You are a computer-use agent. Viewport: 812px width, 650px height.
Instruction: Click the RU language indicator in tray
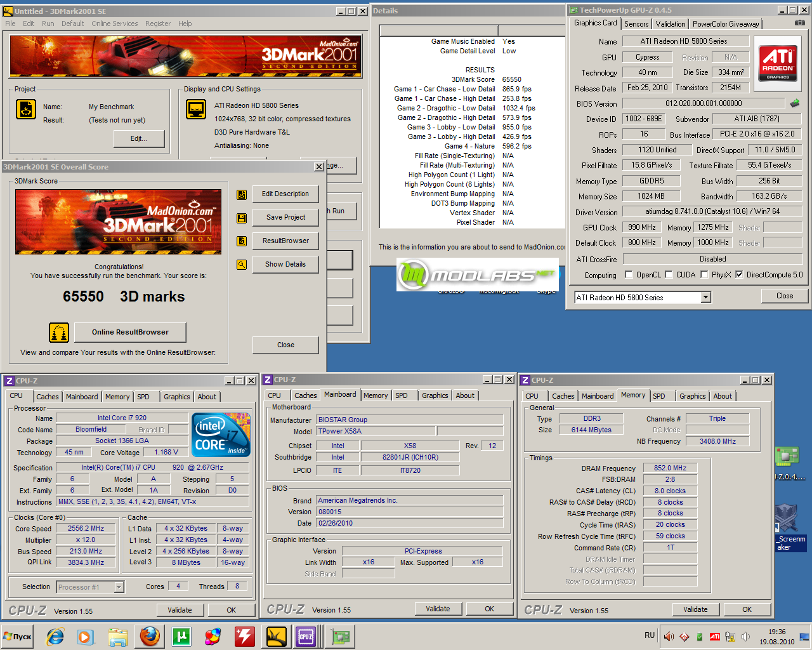pos(650,635)
